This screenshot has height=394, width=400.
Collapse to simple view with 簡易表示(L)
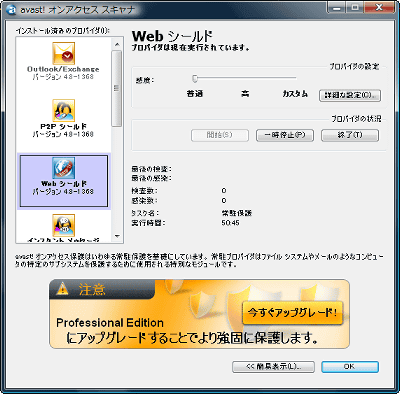click(x=273, y=367)
